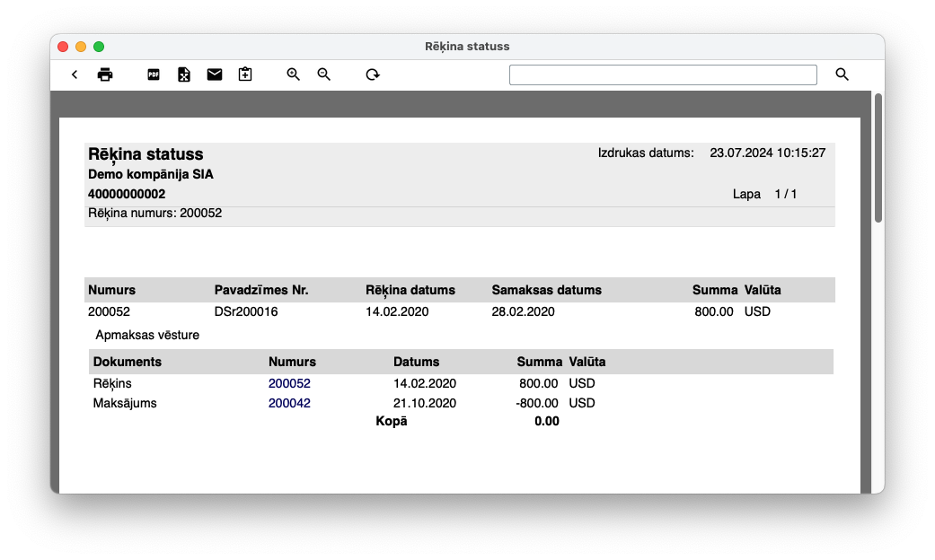Screen dimensions: 935x560
Task: Click into the search text field
Action: [663, 74]
